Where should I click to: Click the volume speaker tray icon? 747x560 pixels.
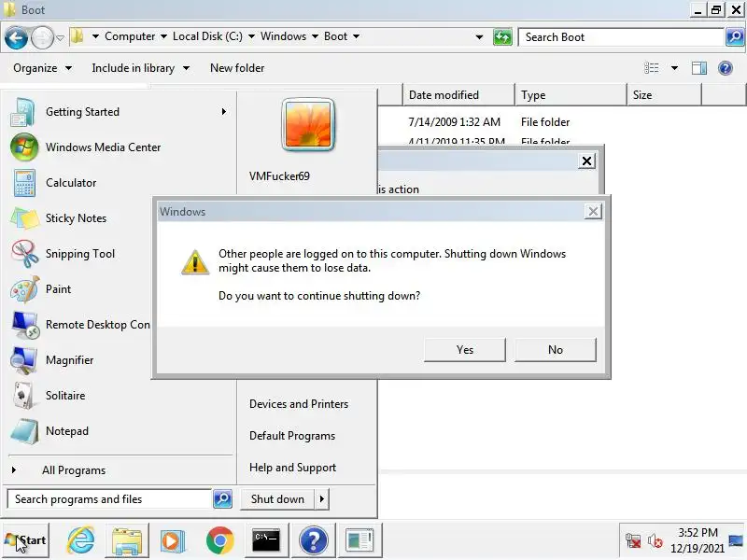click(655, 540)
